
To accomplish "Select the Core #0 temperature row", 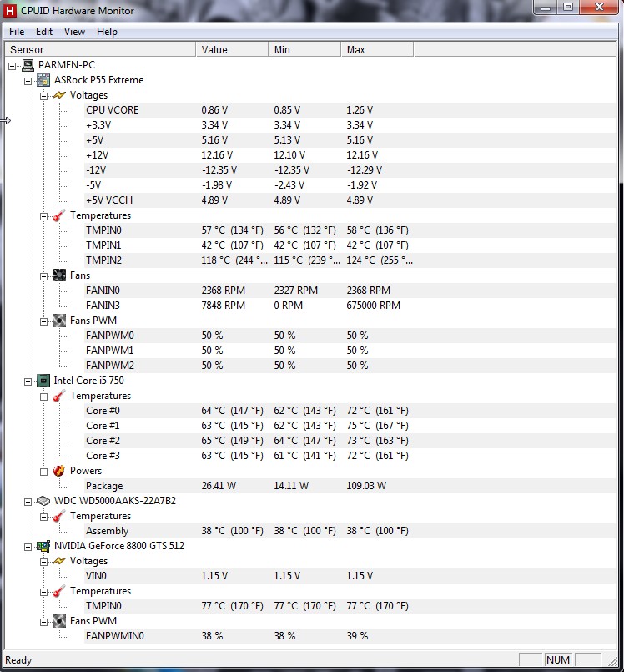I will point(350,411).
